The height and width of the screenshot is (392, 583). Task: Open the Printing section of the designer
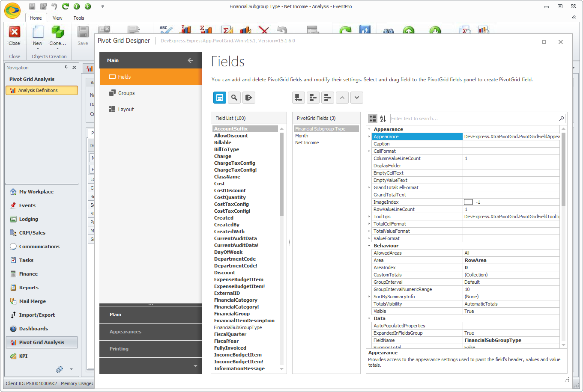pos(151,349)
